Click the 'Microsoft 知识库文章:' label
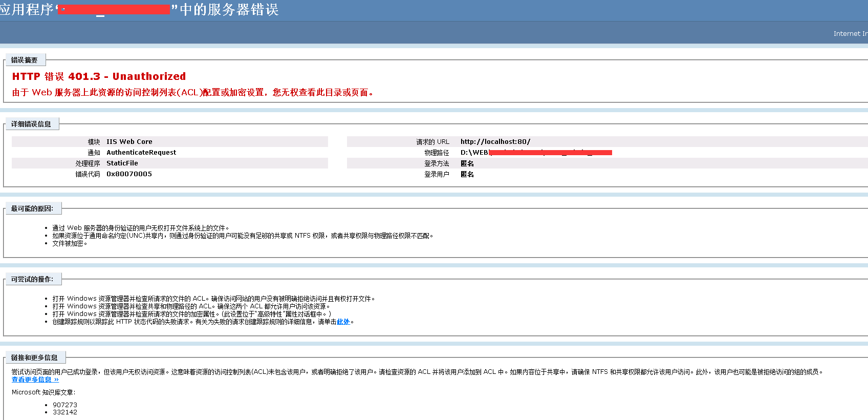 coord(44,392)
